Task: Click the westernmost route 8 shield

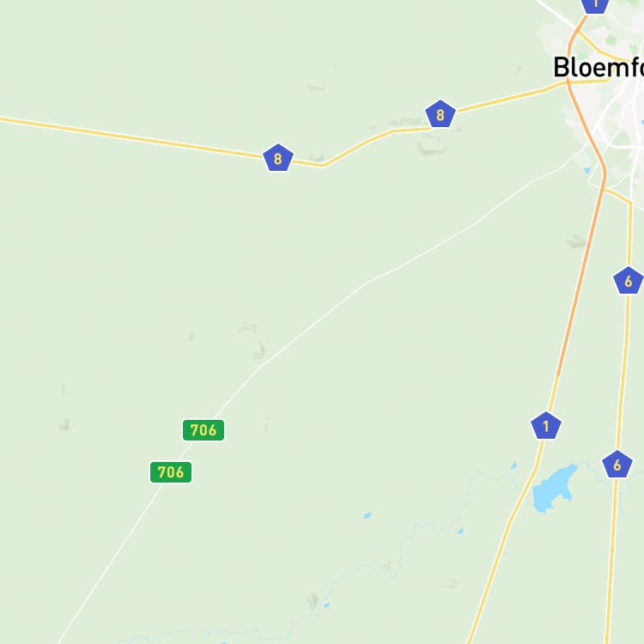Action: 278,158
